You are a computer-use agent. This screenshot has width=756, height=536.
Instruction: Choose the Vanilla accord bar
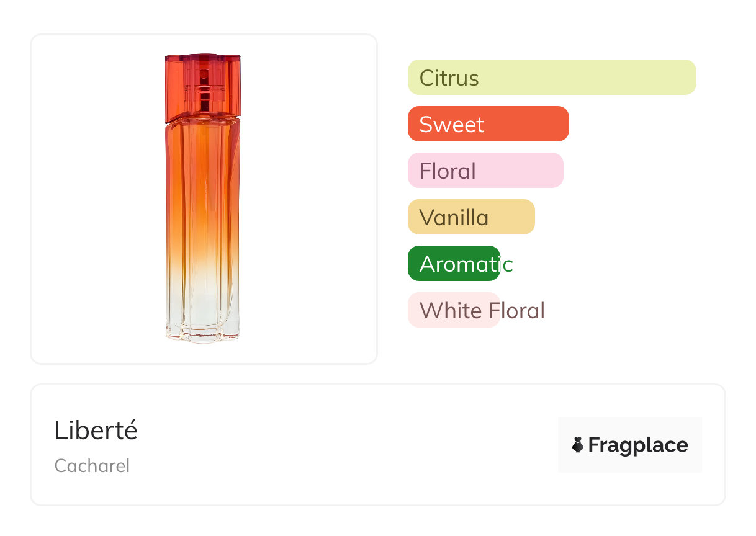(x=470, y=217)
